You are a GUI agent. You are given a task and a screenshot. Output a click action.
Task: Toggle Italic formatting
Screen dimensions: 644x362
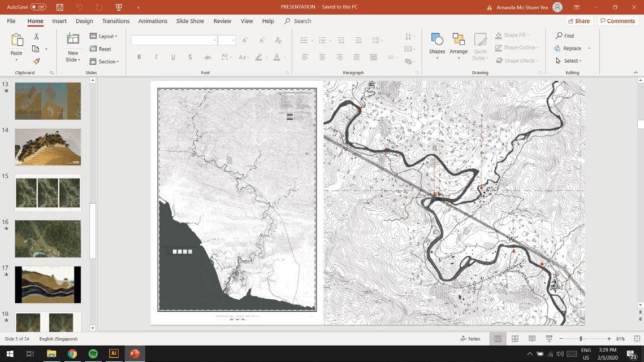pos(156,57)
